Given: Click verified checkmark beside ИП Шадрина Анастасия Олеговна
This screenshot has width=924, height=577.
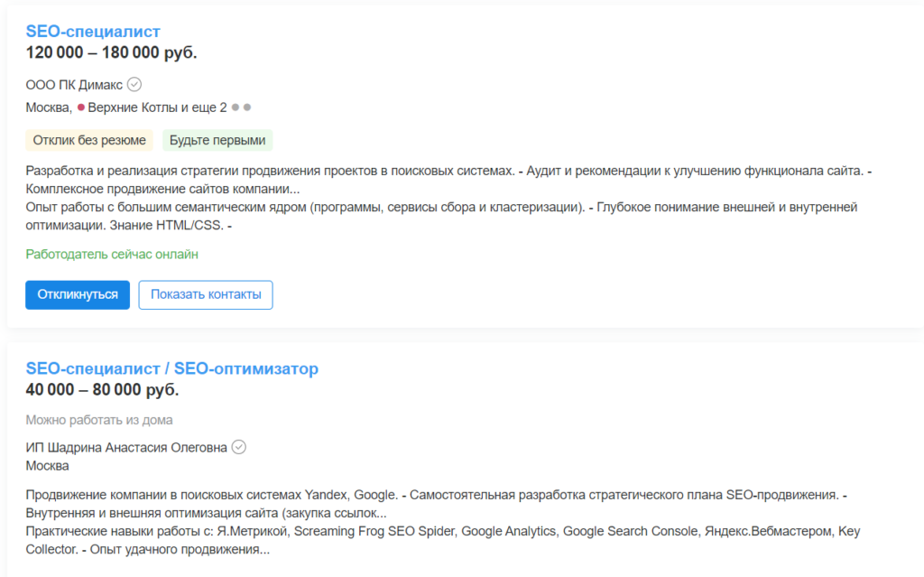Looking at the screenshot, I should point(239,447).
